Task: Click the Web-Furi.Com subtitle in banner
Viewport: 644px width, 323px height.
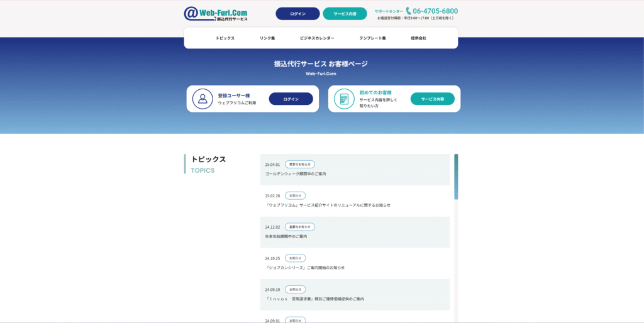Action: click(x=321, y=74)
